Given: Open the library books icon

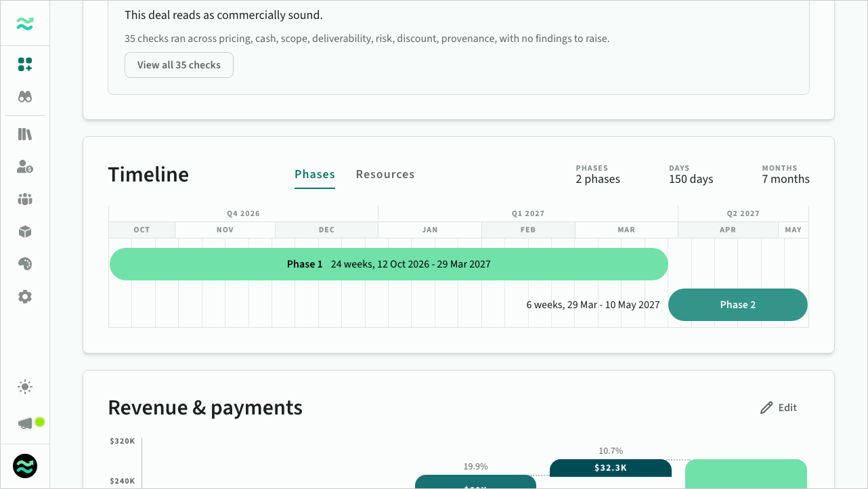Looking at the screenshot, I should click(x=25, y=134).
